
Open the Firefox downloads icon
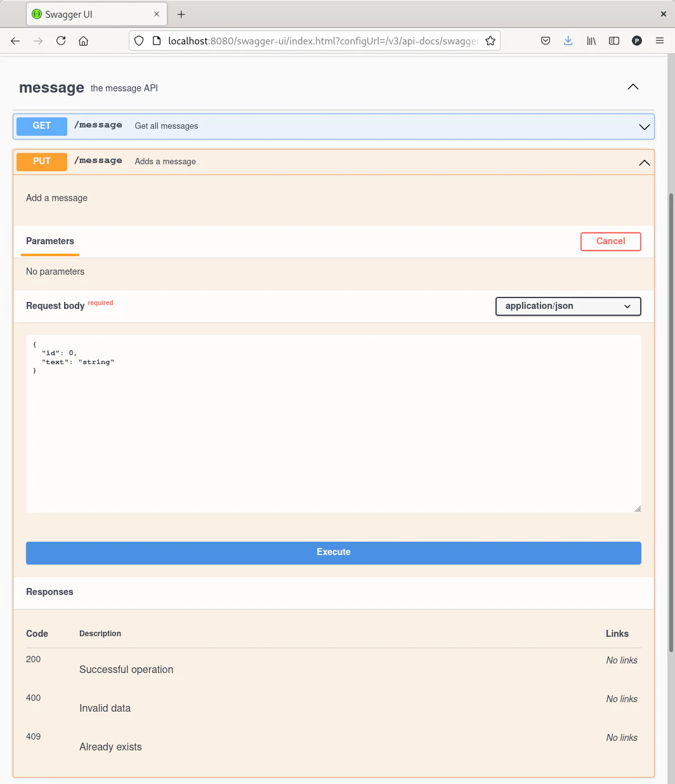(568, 41)
